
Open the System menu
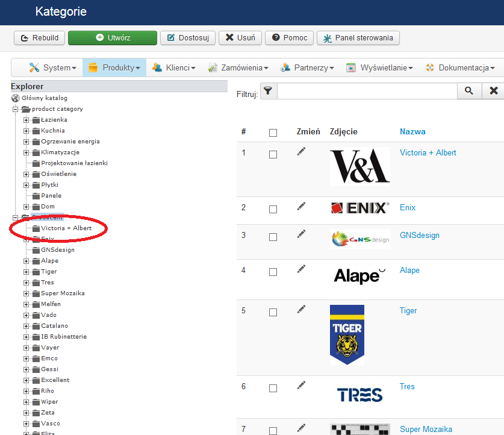pos(52,67)
